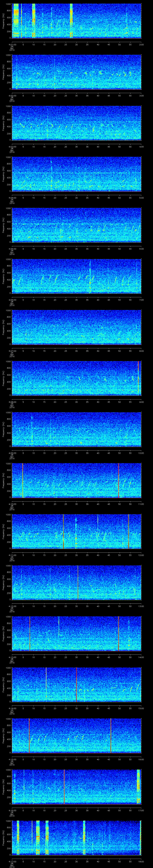Viewport: 153px width, 868px height.
Task: Click the spectrogram panel starting at 4:17:00
Action: [x=77, y=838]
